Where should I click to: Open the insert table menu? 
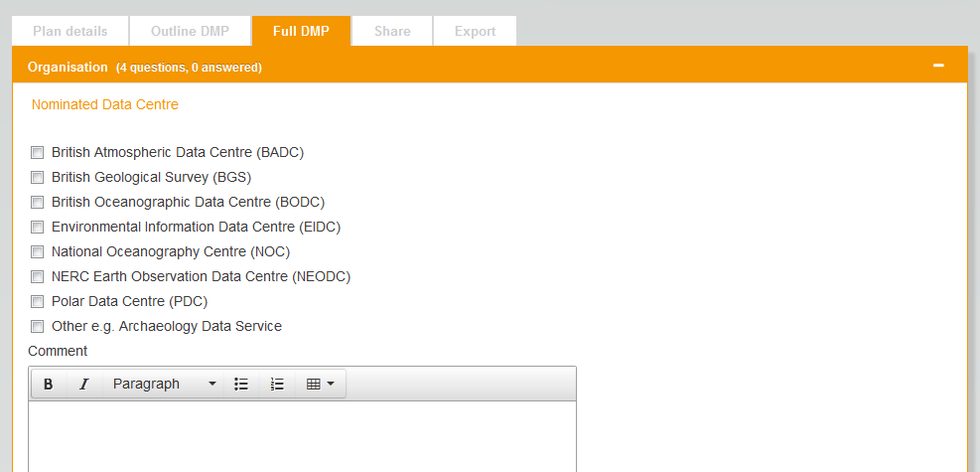(320, 385)
